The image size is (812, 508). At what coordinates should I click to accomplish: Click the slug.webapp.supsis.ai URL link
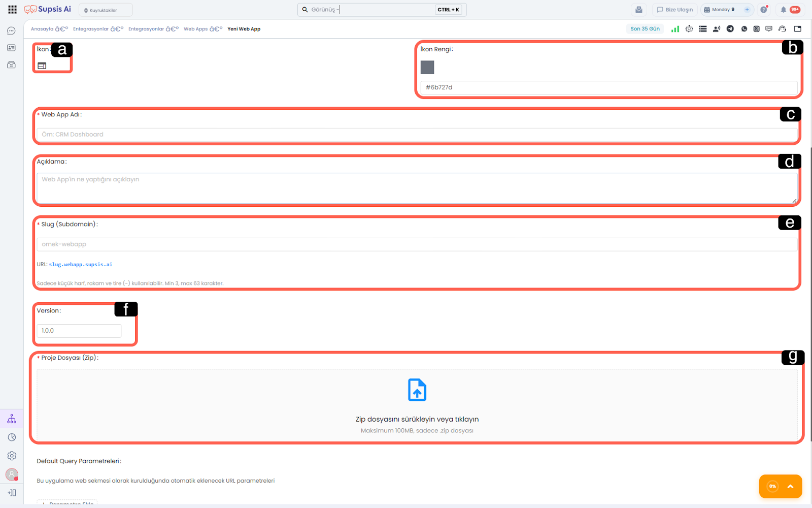coord(80,265)
